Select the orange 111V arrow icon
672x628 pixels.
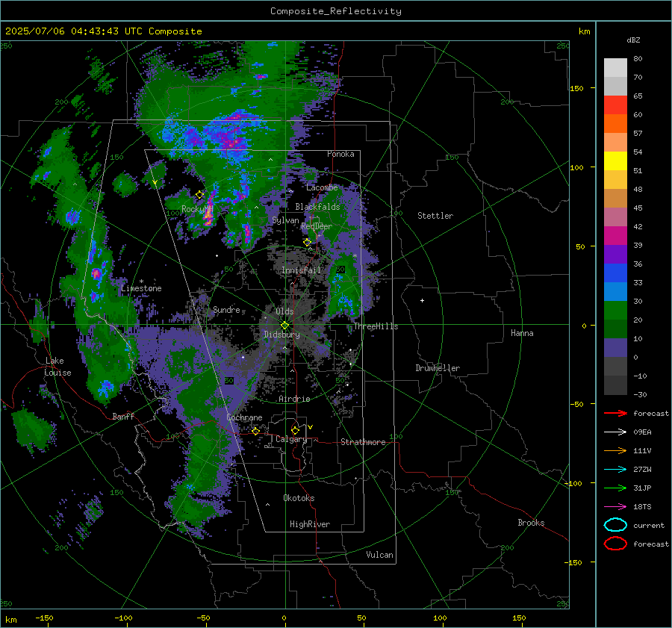tap(615, 450)
